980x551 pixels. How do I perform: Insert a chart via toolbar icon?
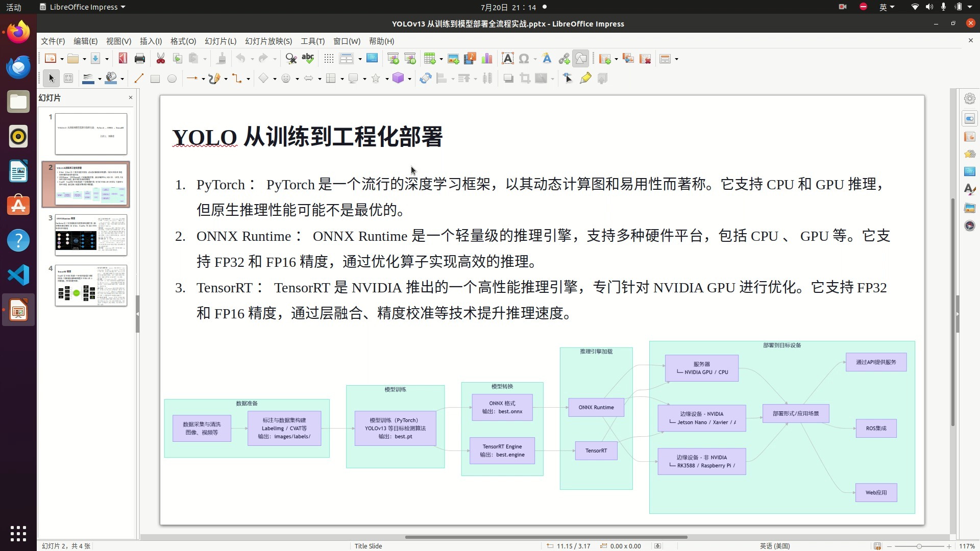(x=487, y=59)
